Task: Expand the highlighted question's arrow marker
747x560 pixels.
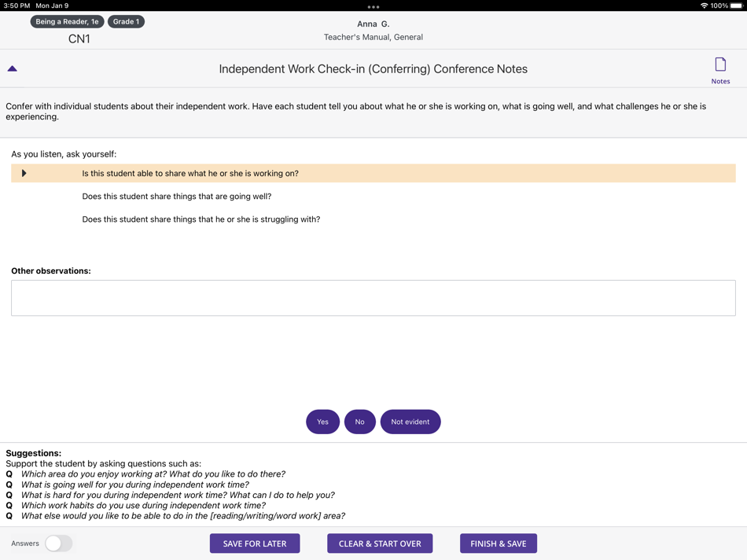Action: click(24, 173)
